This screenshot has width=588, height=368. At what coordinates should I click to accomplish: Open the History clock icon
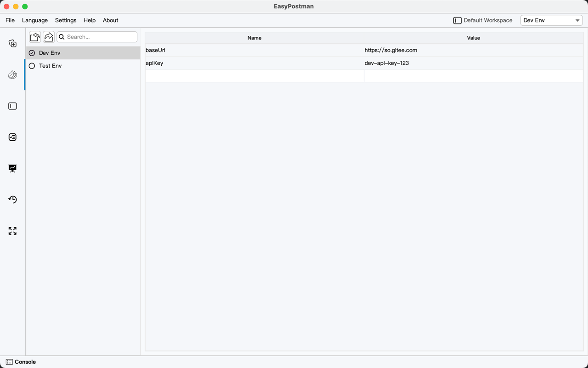click(12, 199)
